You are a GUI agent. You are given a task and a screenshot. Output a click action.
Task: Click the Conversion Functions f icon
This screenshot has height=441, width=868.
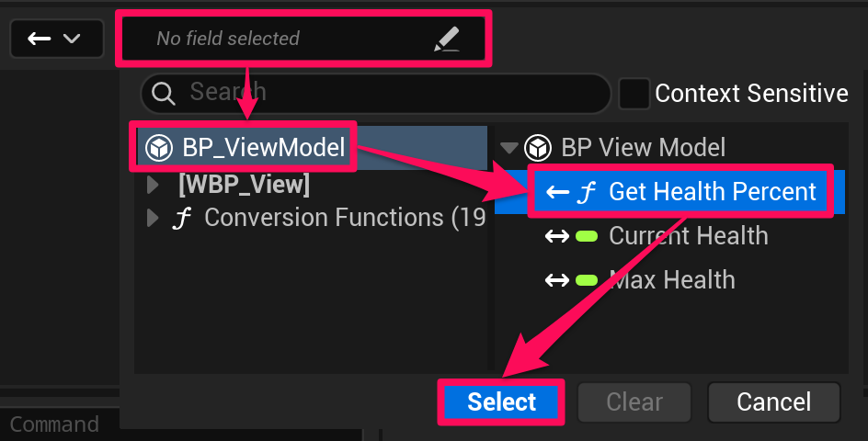[x=183, y=218]
